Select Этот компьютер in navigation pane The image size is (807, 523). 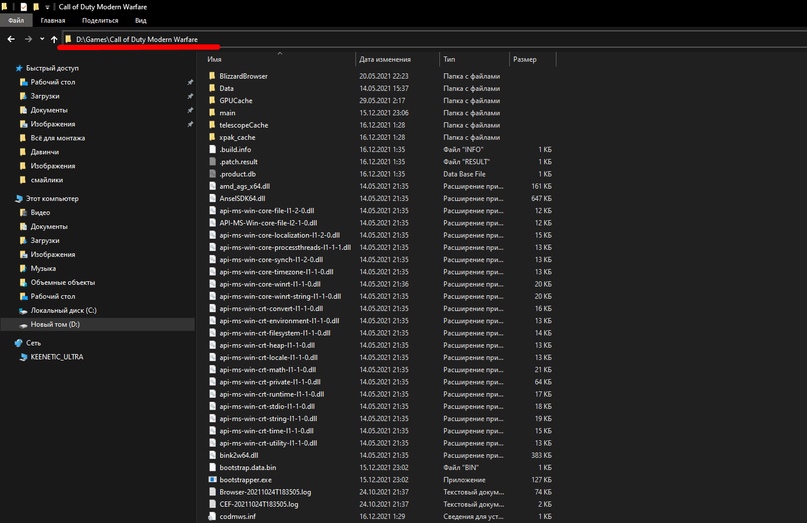52,198
